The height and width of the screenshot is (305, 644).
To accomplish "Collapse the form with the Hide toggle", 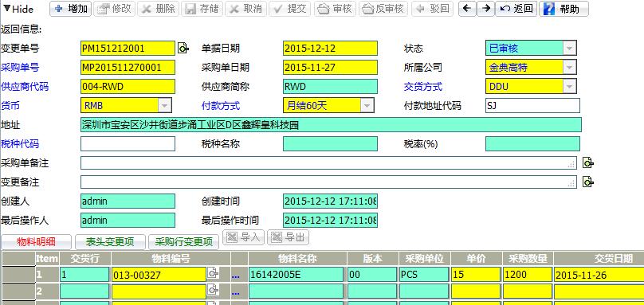I will pos(18,9).
